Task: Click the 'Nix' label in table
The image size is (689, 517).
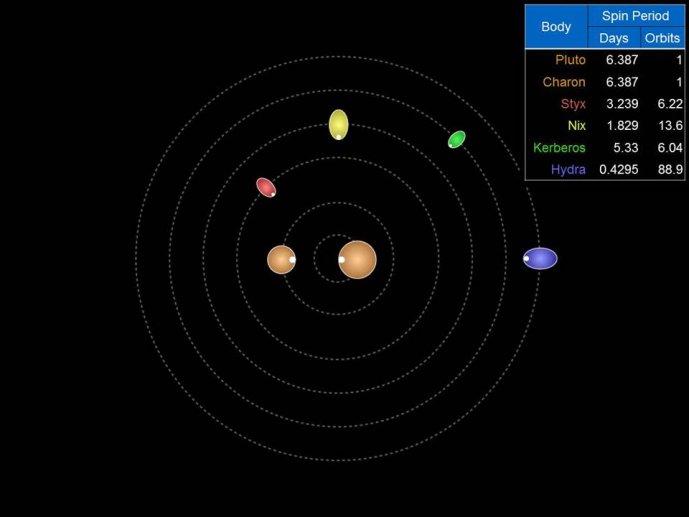Action: 577,126
